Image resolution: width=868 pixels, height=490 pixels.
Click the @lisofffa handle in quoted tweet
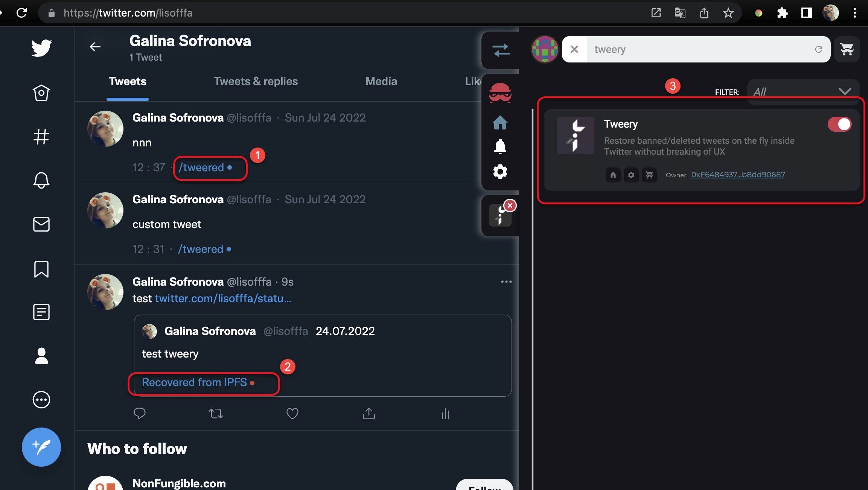[x=286, y=331]
